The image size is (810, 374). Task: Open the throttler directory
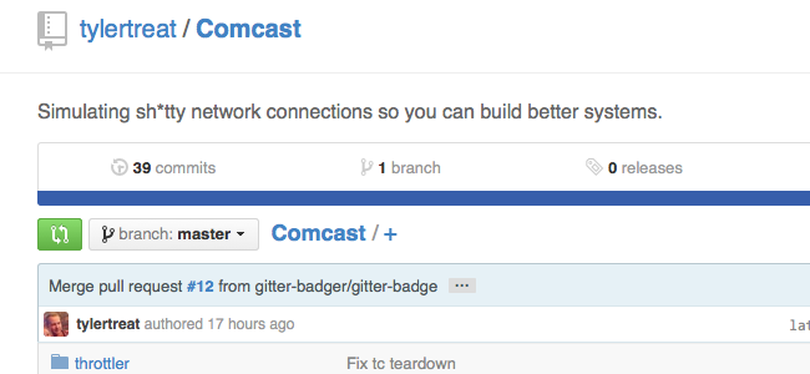tap(102, 364)
